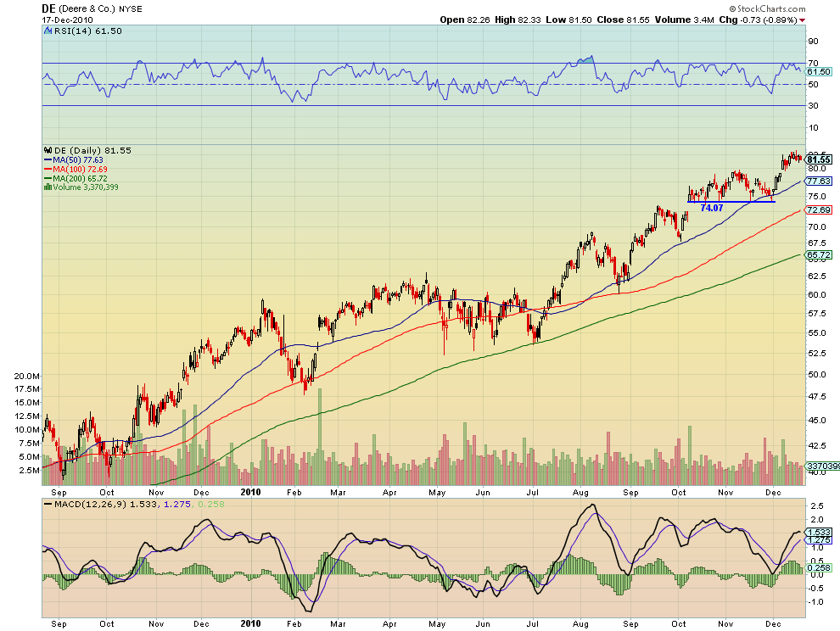This screenshot has width=840, height=631.
Task: Click the Chg -0.73 (-0.89%) value
Action: click(758, 20)
